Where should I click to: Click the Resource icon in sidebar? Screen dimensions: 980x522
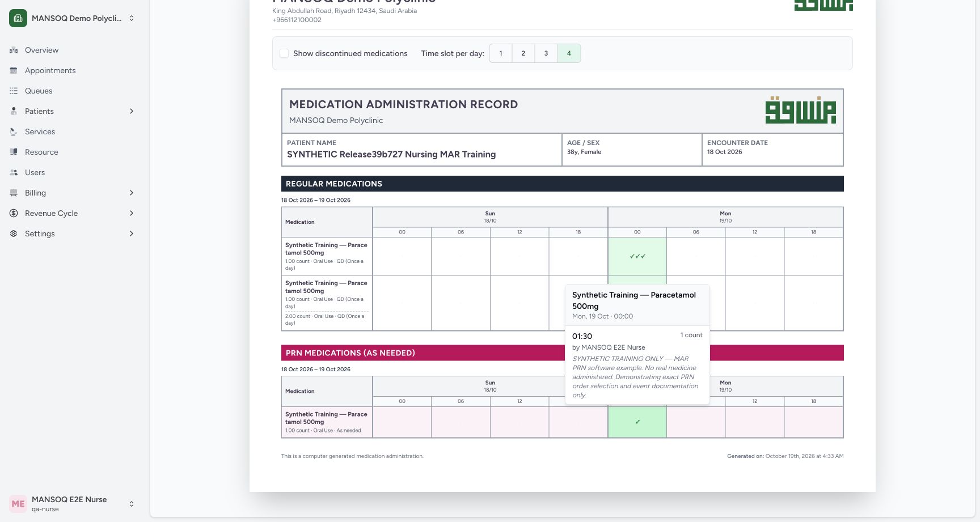click(14, 152)
